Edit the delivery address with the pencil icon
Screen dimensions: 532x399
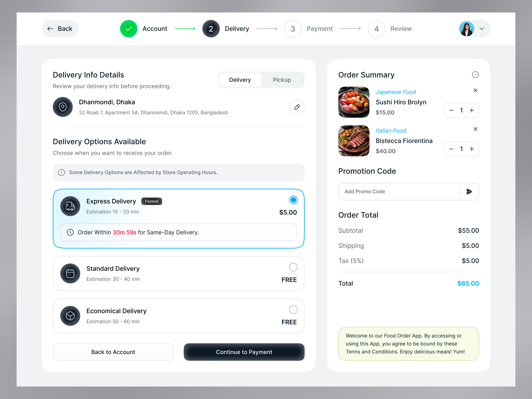[x=297, y=107]
